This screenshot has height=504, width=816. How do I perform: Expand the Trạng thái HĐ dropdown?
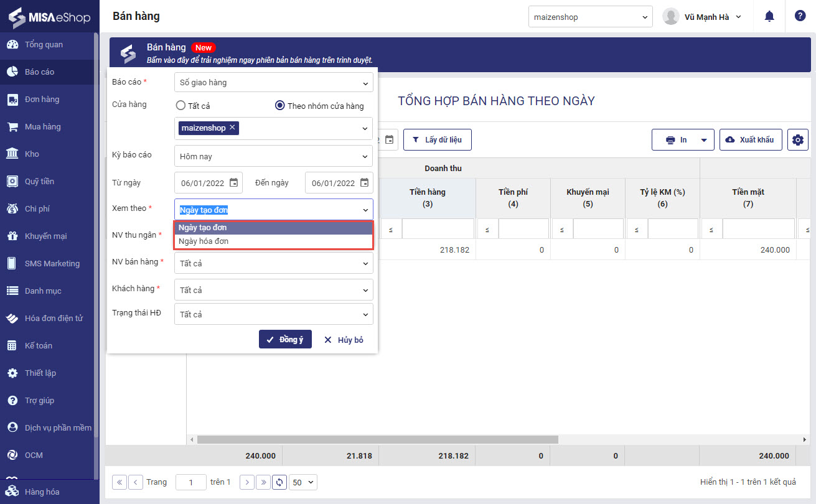[x=274, y=314]
